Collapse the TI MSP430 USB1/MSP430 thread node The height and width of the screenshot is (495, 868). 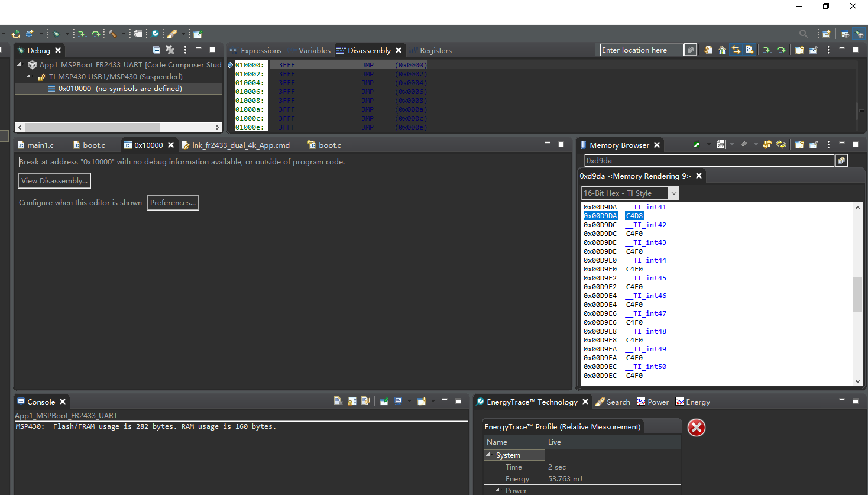coord(29,76)
